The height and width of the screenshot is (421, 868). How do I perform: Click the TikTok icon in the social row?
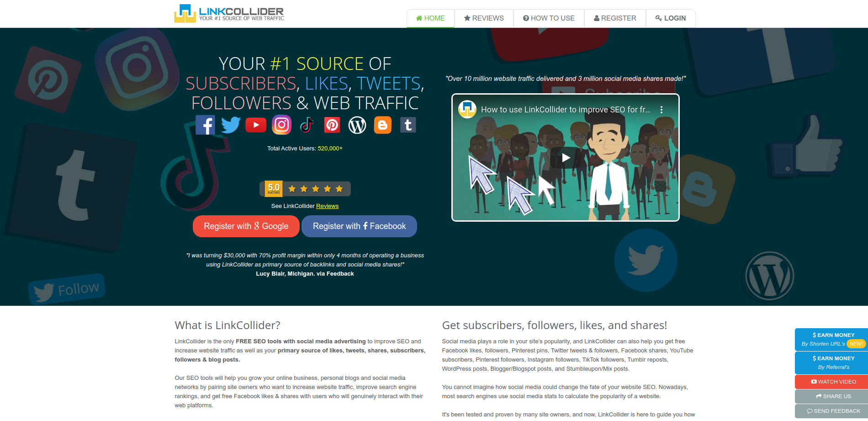coord(307,125)
